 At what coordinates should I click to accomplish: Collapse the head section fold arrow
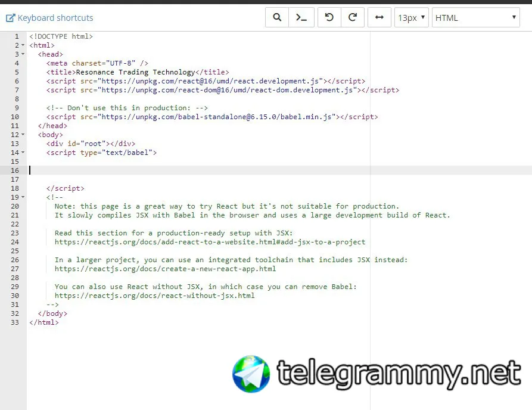(23, 54)
